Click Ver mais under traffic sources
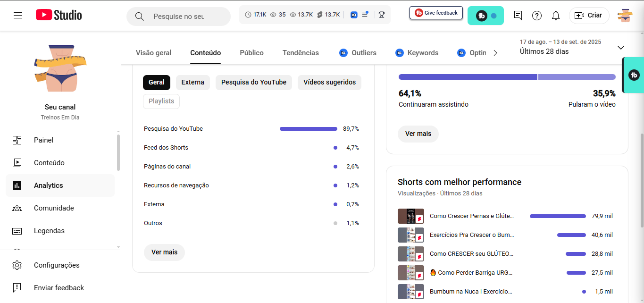 (164, 252)
